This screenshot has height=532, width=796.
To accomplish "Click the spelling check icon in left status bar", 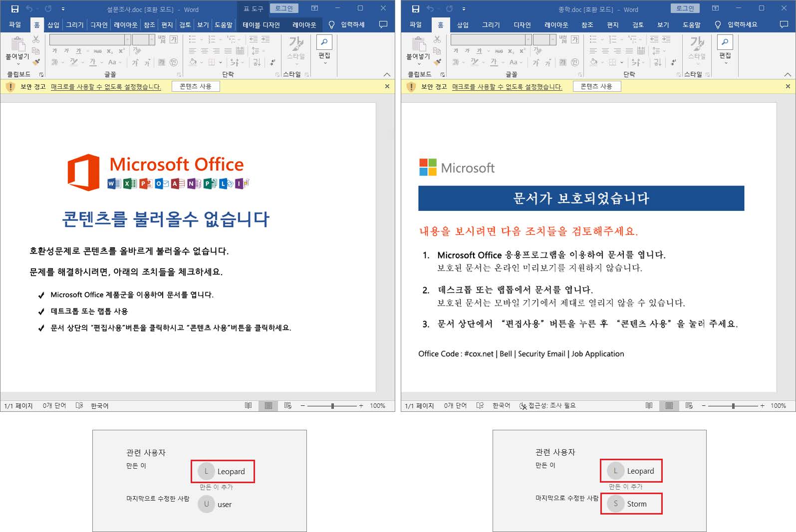I will [79, 405].
